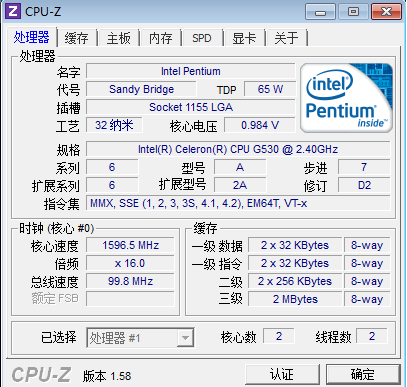
Task: Close the CPU-Z window
Action: pyautogui.click(x=386, y=12)
